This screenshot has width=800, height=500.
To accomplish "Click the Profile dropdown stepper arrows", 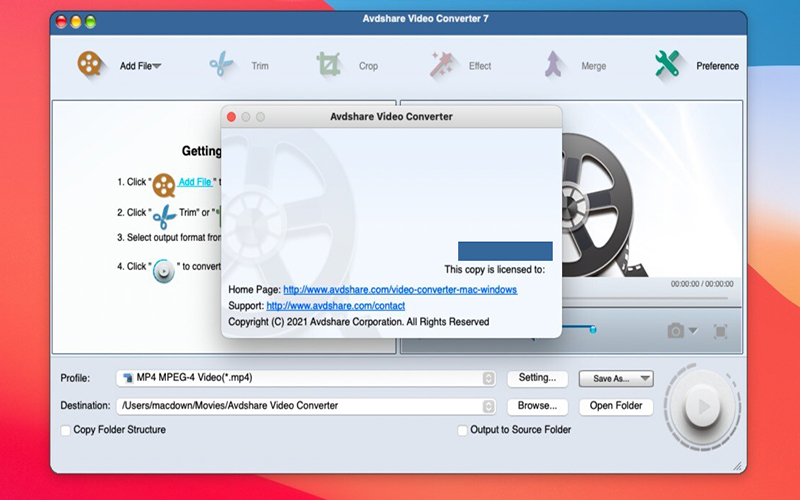I will (488, 378).
